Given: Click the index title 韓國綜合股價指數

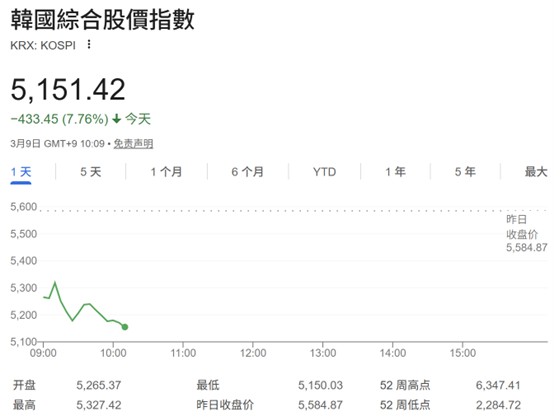Looking at the screenshot, I should [x=102, y=19].
